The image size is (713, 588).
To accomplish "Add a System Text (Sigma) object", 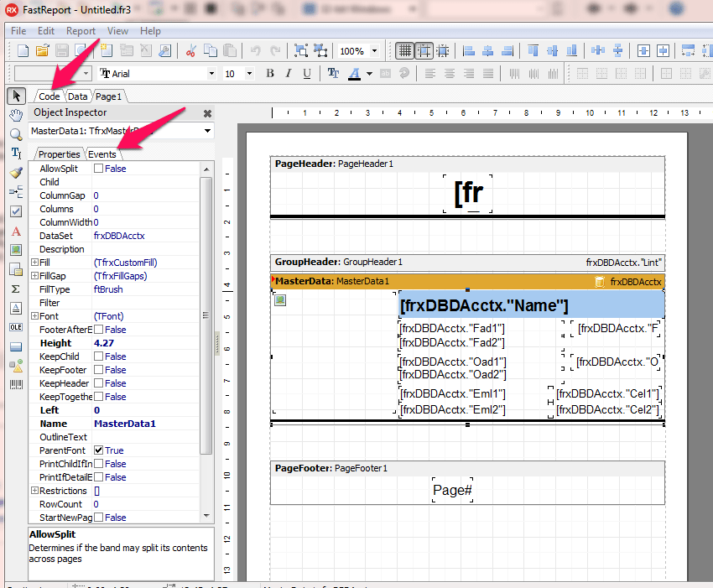I will click(15, 288).
